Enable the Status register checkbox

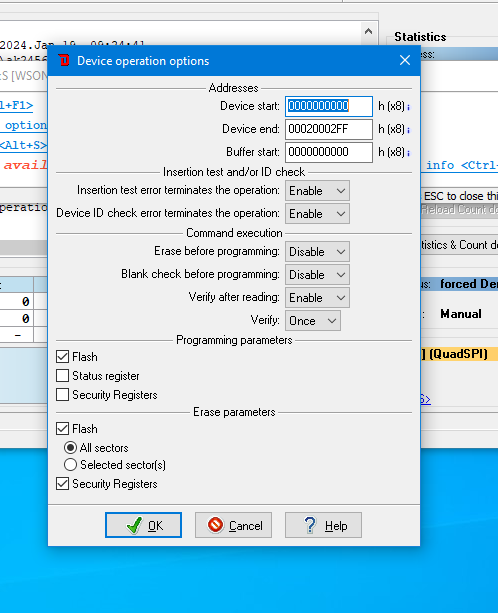pyautogui.click(x=63, y=376)
